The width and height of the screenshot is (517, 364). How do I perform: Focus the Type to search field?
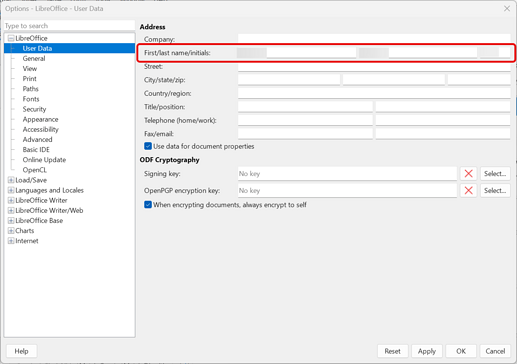point(69,26)
